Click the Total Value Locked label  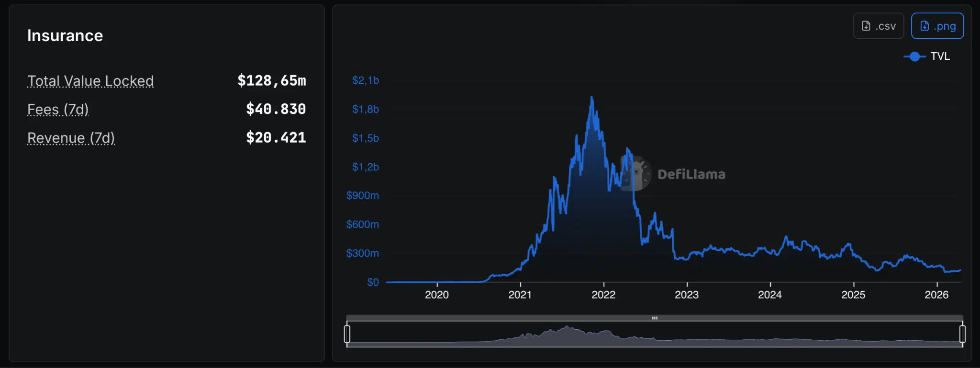90,81
